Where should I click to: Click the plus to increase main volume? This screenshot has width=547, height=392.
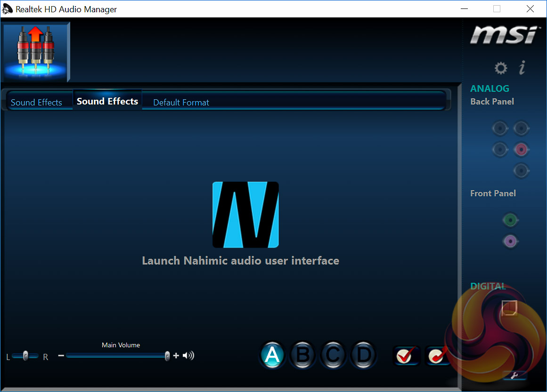click(176, 355)
